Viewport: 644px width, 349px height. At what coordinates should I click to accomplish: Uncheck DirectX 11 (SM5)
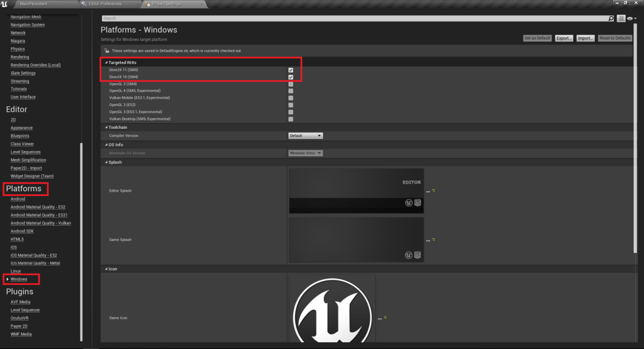click(x=291, y=70)
